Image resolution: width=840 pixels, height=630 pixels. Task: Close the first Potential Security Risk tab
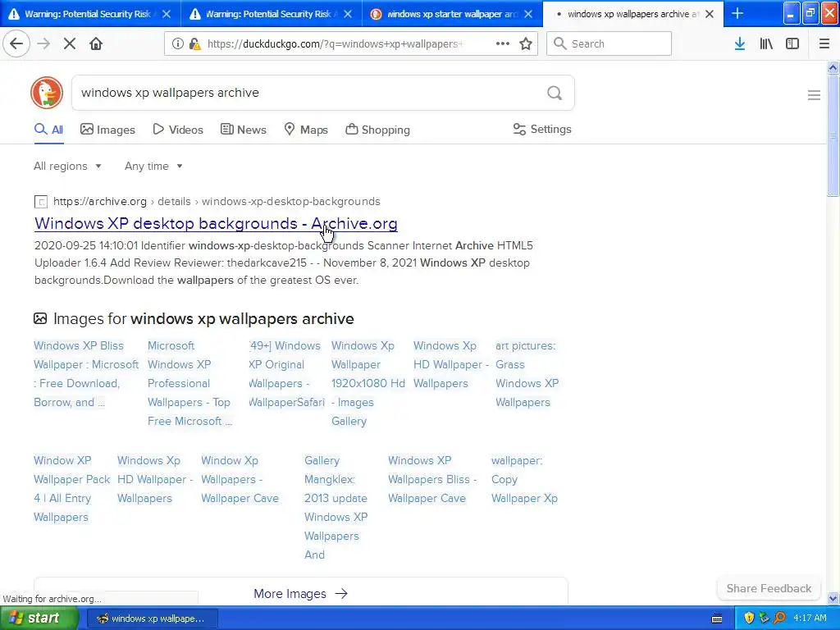tap(167, 14)
